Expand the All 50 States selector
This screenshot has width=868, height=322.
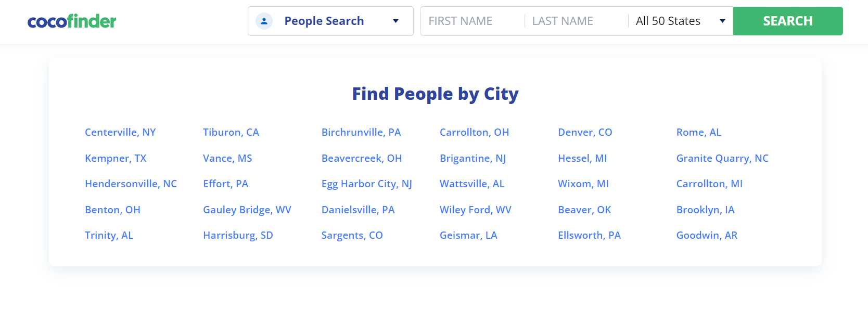click(679, 21)
